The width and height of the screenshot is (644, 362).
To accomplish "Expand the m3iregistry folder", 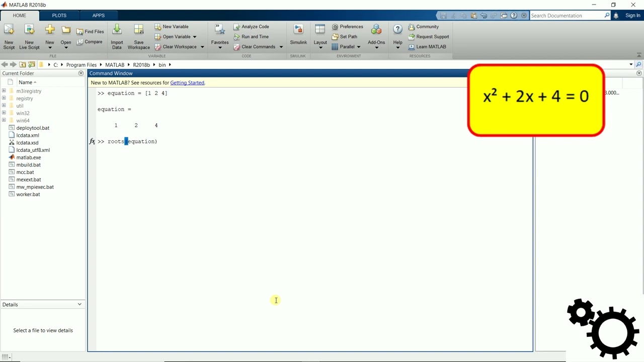I will click(x=4, y=91).
